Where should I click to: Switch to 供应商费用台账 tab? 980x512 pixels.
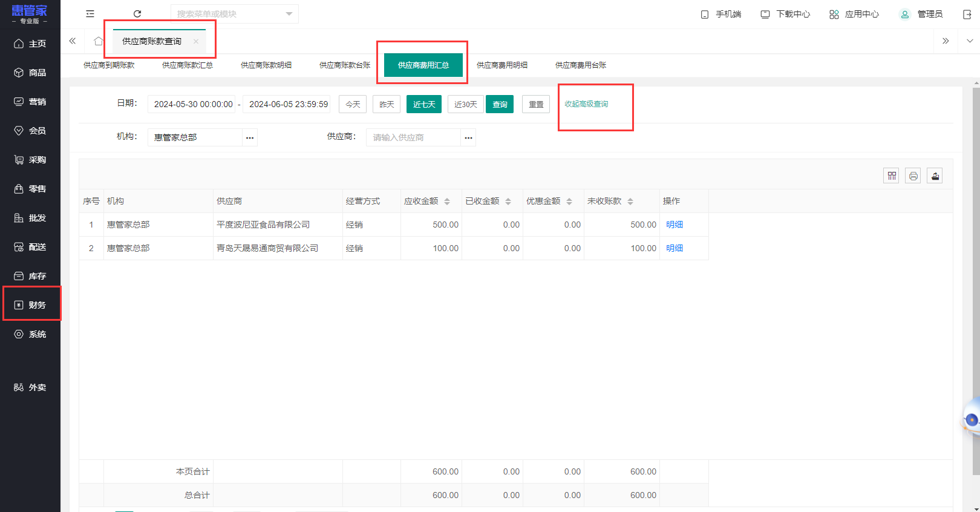[x=581, y=65]
